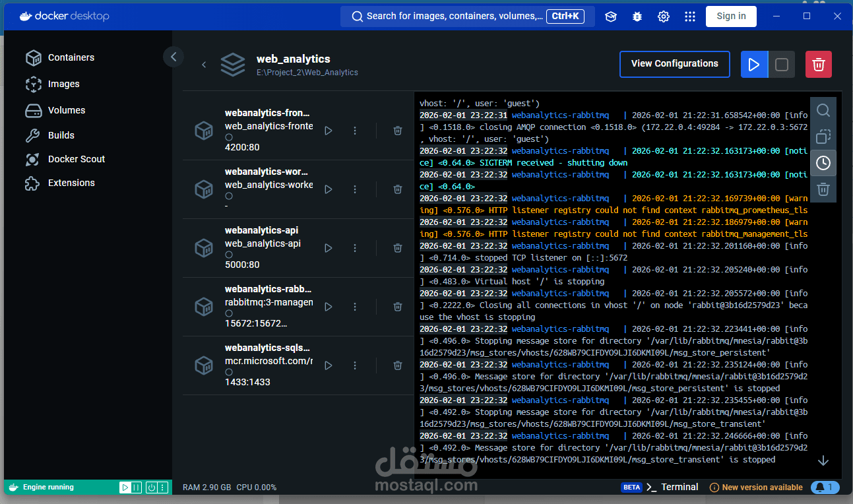Open more options for webanalytics-fron container
853x504 pixels.
click(x=355, y=131)
